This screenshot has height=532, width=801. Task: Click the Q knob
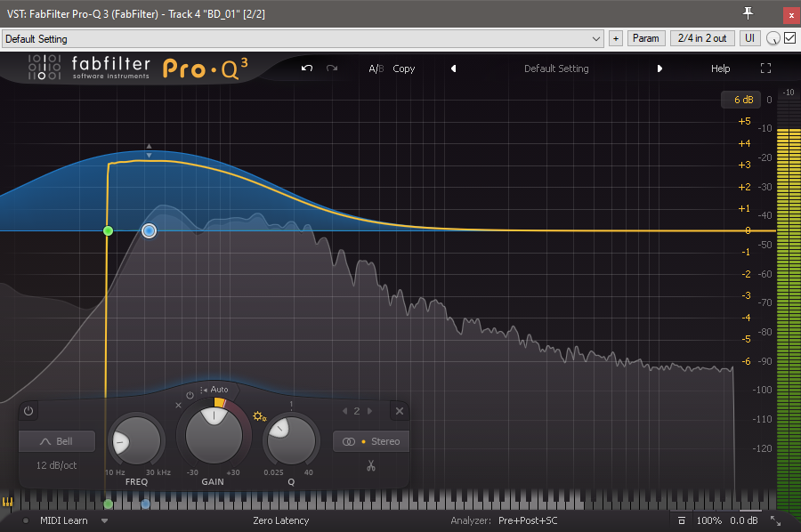291,440
